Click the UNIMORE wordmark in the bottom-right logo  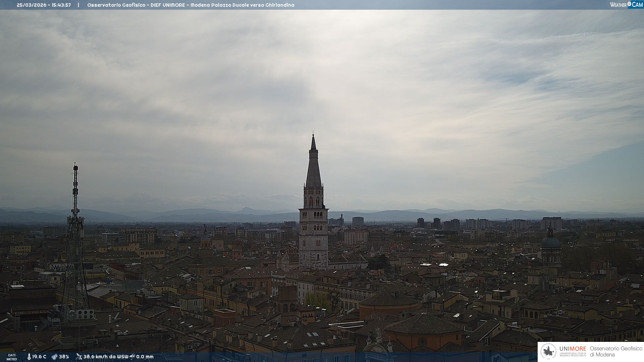click(x=573, y=349)
